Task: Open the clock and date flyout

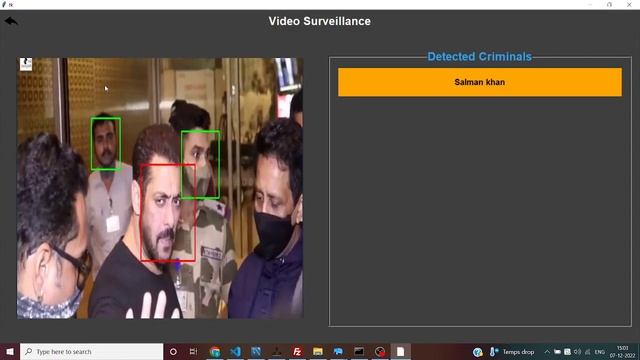Action: 622,351
